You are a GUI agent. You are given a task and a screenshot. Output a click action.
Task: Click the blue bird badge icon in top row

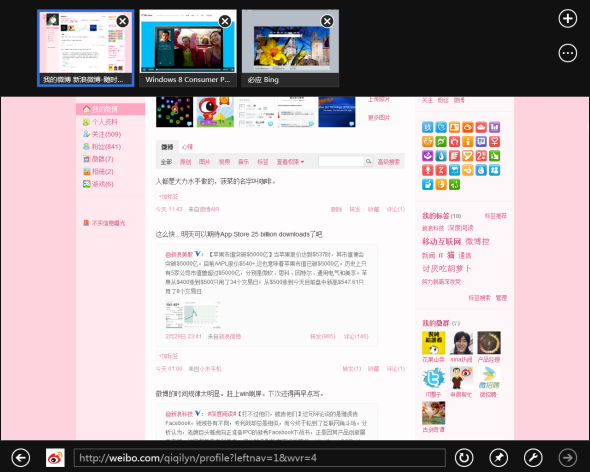pyautogui.click(x=441, y=127)
